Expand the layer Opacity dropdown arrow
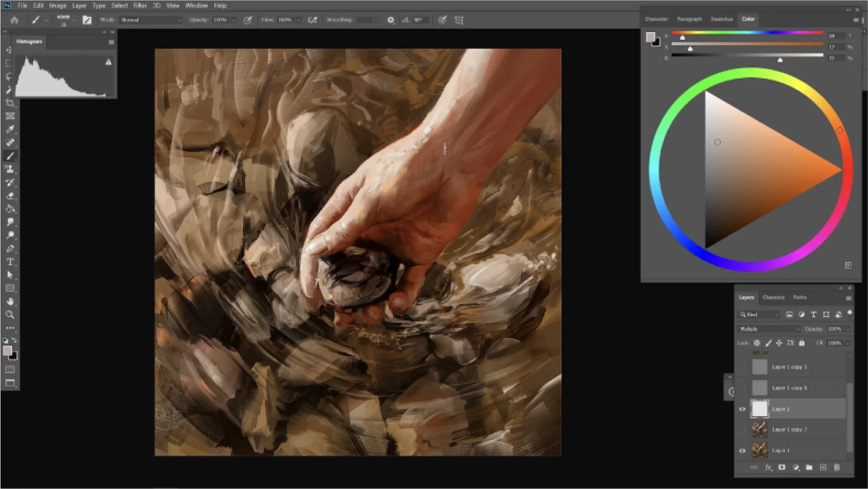868x489 pixels. [x=848, y=329]
